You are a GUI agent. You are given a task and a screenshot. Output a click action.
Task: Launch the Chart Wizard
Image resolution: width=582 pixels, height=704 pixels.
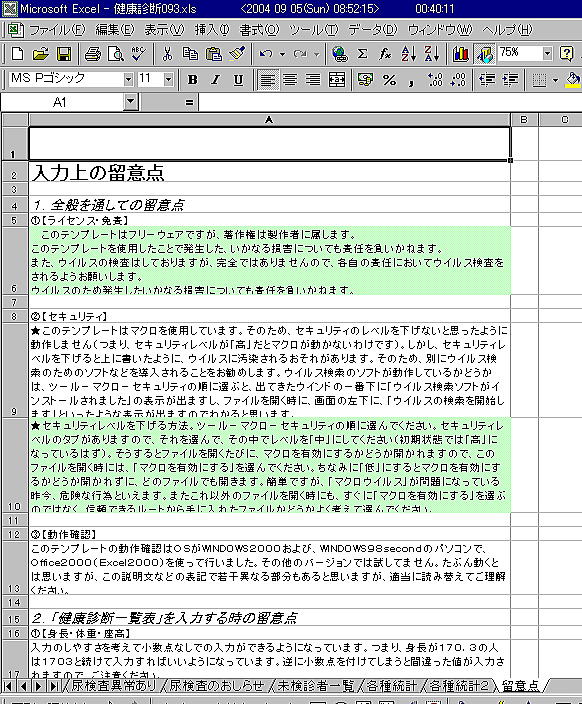[x=460, y=54]
